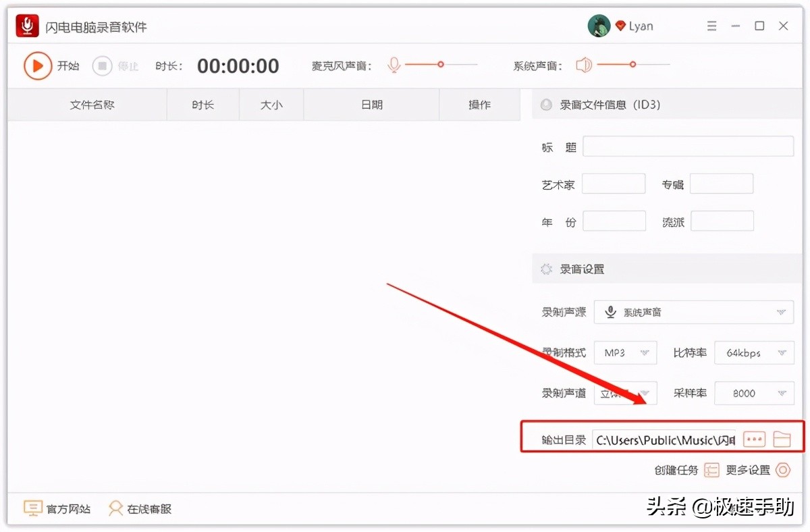Select the start recording microphone app logo
810x532 pixels.
point(26,25)
